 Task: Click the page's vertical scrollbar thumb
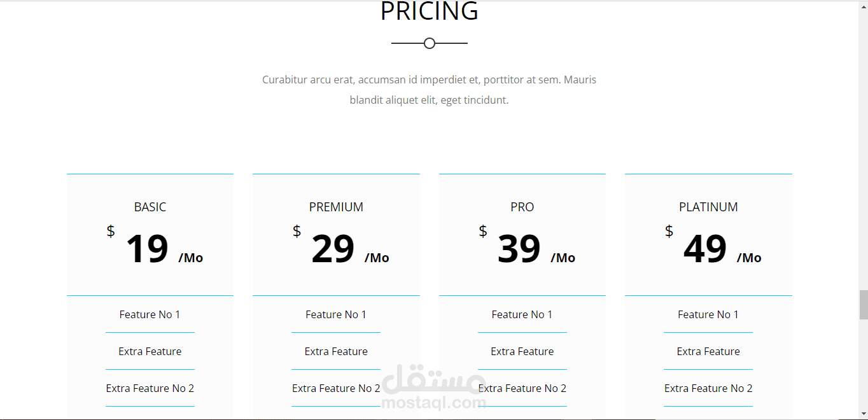[x=863, y=305]
